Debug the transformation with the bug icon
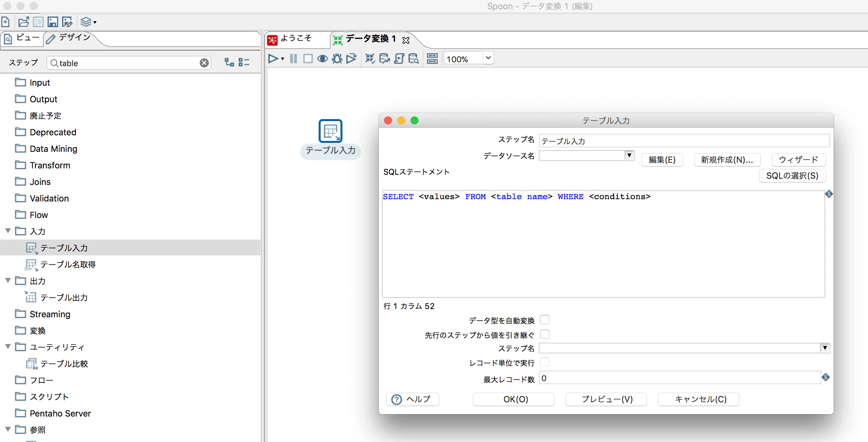Image resolution: width=868 pixels, height=442 pixels. (337, 59)
